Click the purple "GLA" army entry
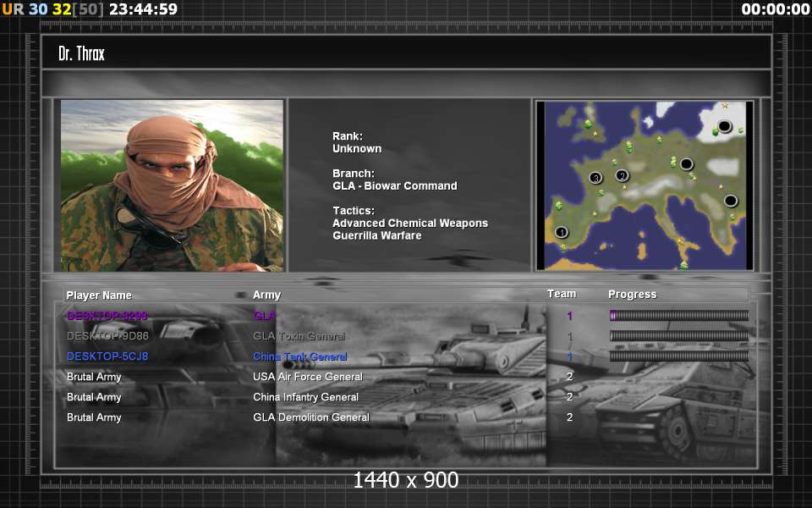812x508 pixels. (x=264, y=316)
